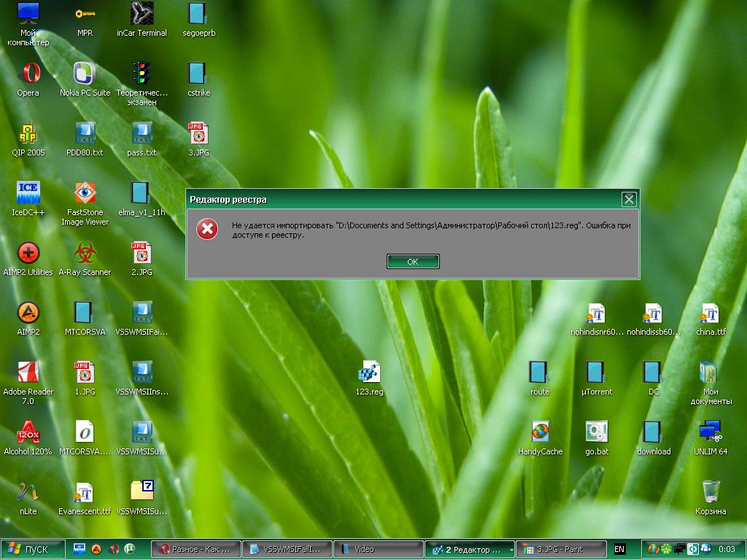The height and width of the screenshot is (560, 747).
Task: Select the go.bat batch file icon
Action: 597,437
